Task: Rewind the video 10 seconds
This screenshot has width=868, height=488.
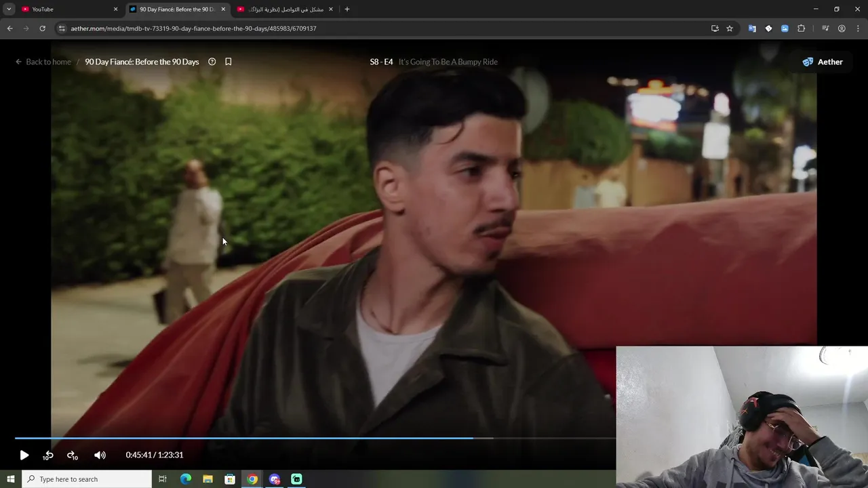Action: pos(48,455)
